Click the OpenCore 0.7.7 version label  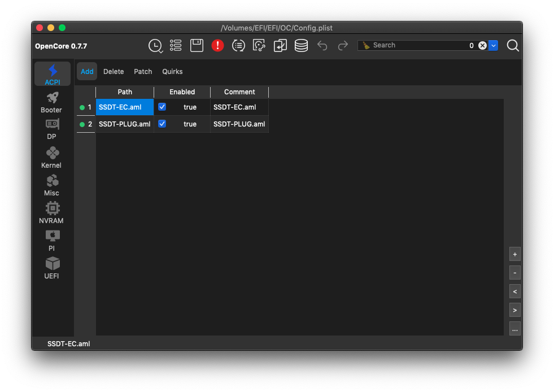pyautogui.click(x=61, y=46)
